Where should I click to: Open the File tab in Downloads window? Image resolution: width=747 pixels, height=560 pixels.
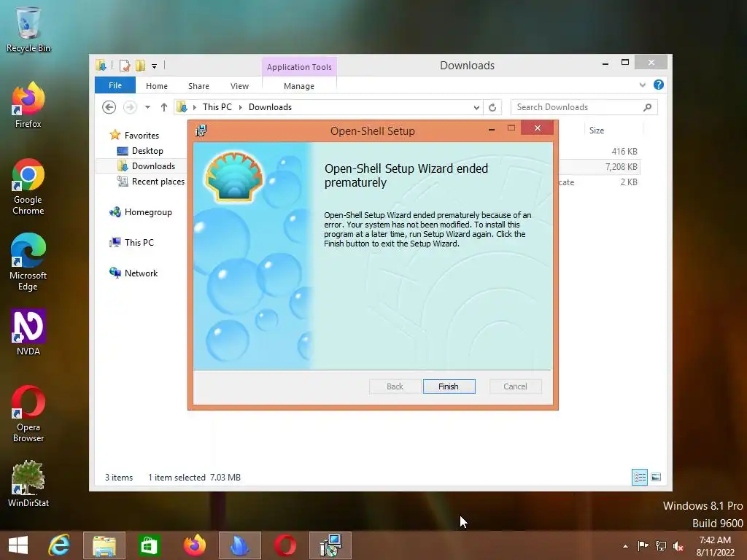coord(115,85)
